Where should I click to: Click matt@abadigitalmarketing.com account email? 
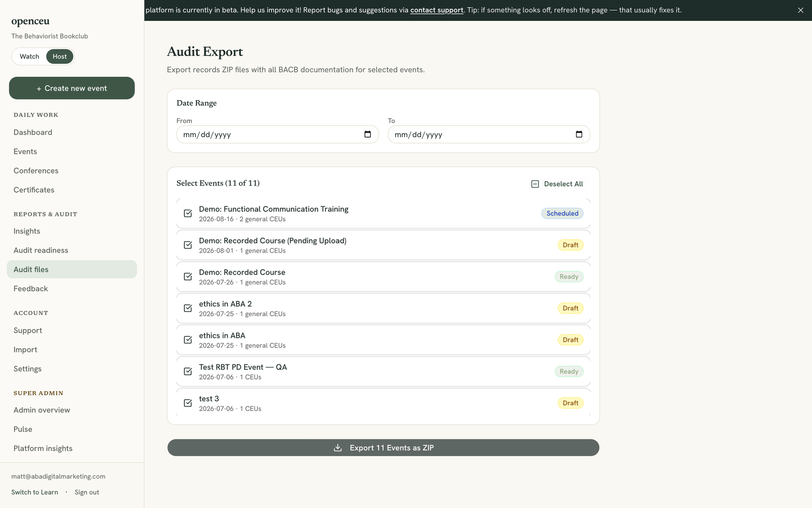pos(58,477)
